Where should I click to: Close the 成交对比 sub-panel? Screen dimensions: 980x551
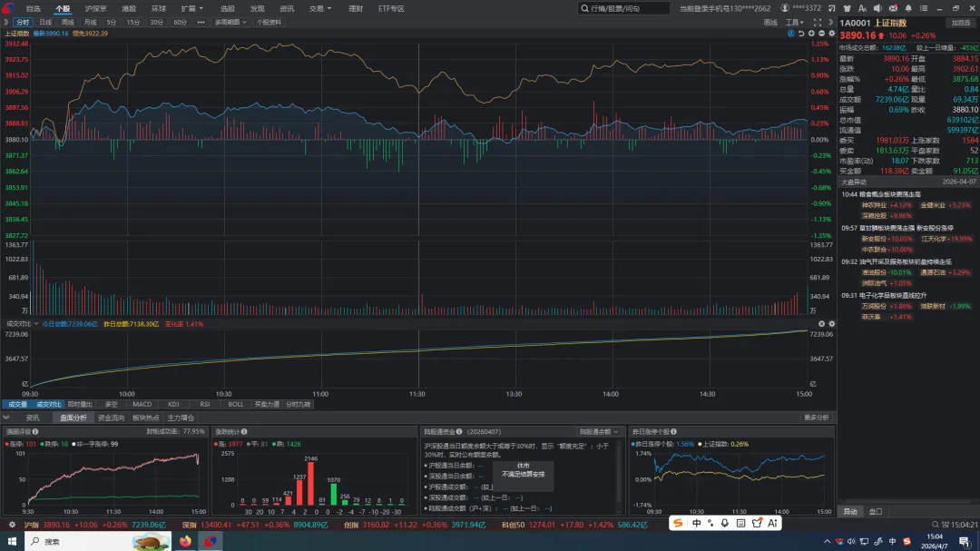[821, 324]
